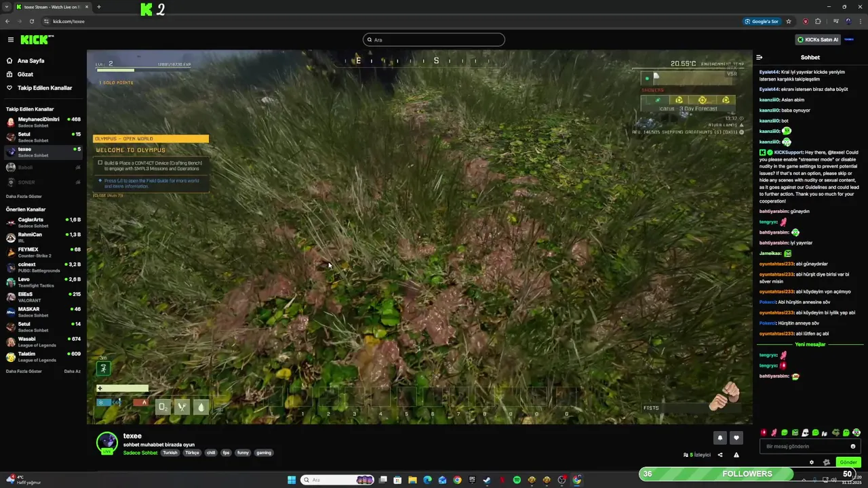This screenshot has height=488, width=868.
Task: Open Talatim League of Legends channel
Action: coord(43,357)
